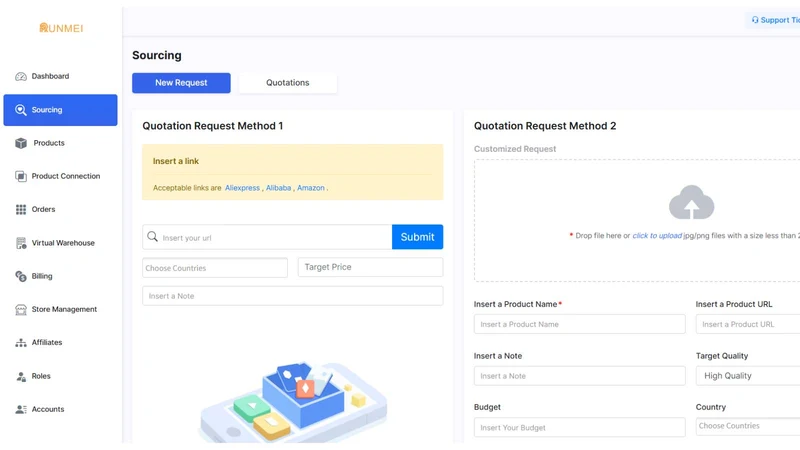The image size is (800, 450).
Task: Open Choose Countries dropdown in Method 1
Action: pyautogui.click(x=215, y=268)
